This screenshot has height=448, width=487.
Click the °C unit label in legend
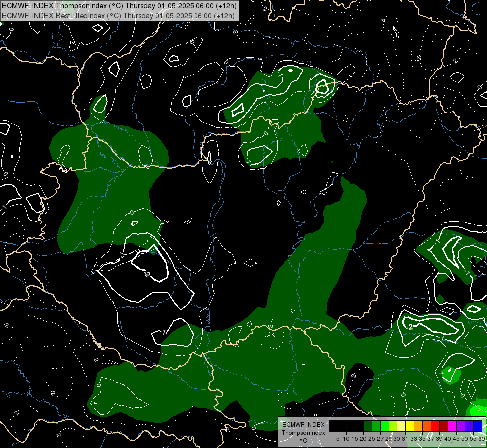pos(304,440)
